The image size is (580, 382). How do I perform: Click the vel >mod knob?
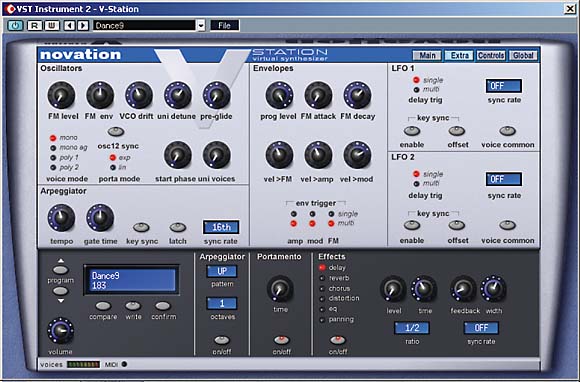point(357,155)
